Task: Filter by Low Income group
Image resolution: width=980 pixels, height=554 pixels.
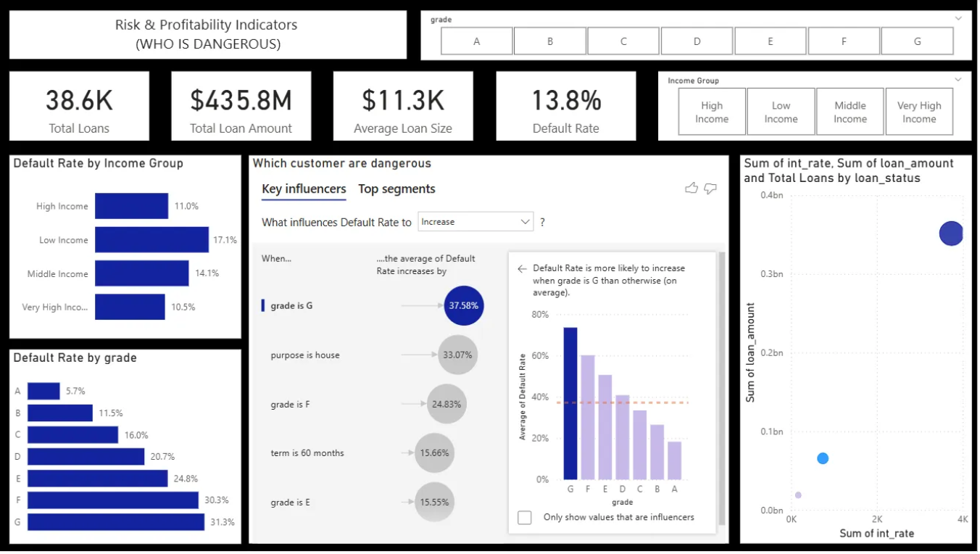Action: pyautogui.click(x=781, y=112)
